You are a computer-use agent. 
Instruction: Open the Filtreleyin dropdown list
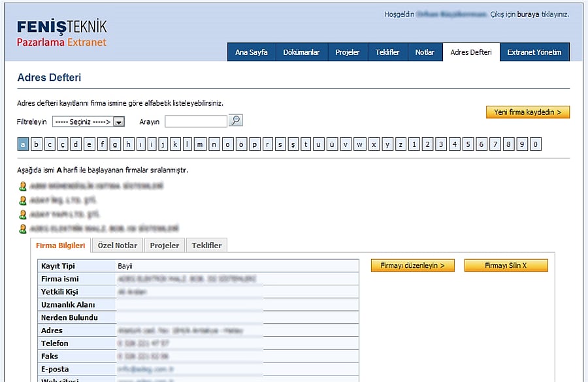pos(88,122)
